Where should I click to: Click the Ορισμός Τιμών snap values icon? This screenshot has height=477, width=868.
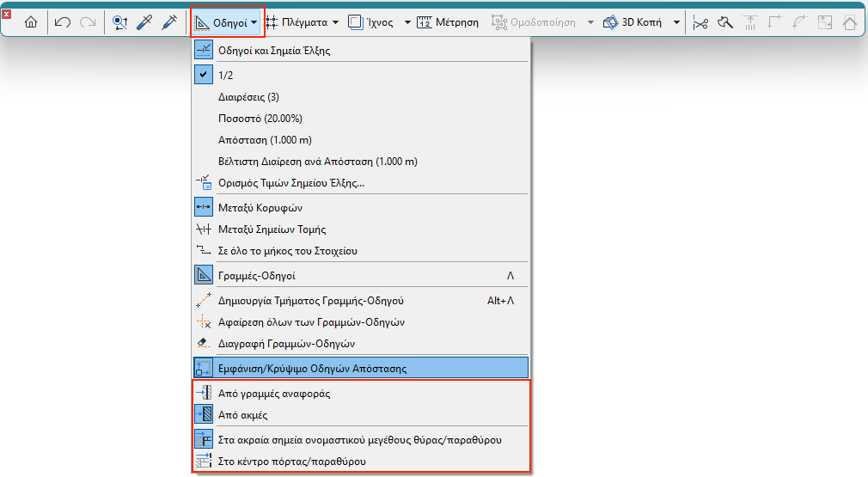click(203, 182)
